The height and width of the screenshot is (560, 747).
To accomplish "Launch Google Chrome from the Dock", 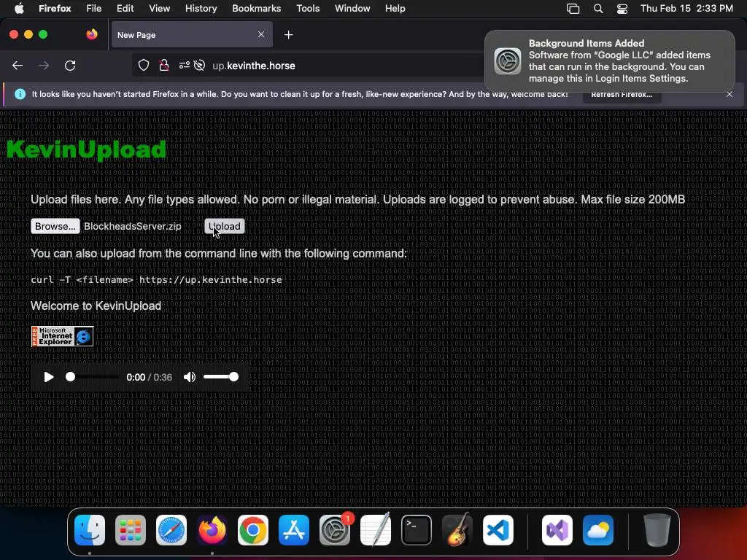I will coord(253,530).
